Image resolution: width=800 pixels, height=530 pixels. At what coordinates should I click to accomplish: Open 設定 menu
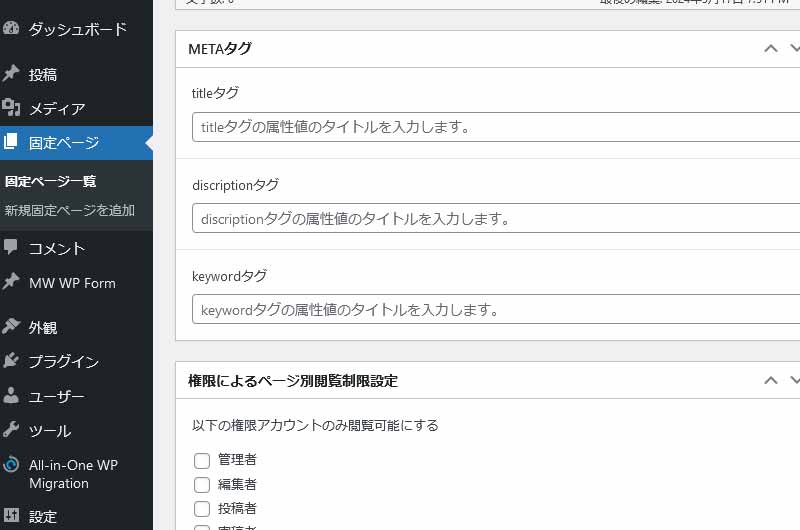click(77, 516)
